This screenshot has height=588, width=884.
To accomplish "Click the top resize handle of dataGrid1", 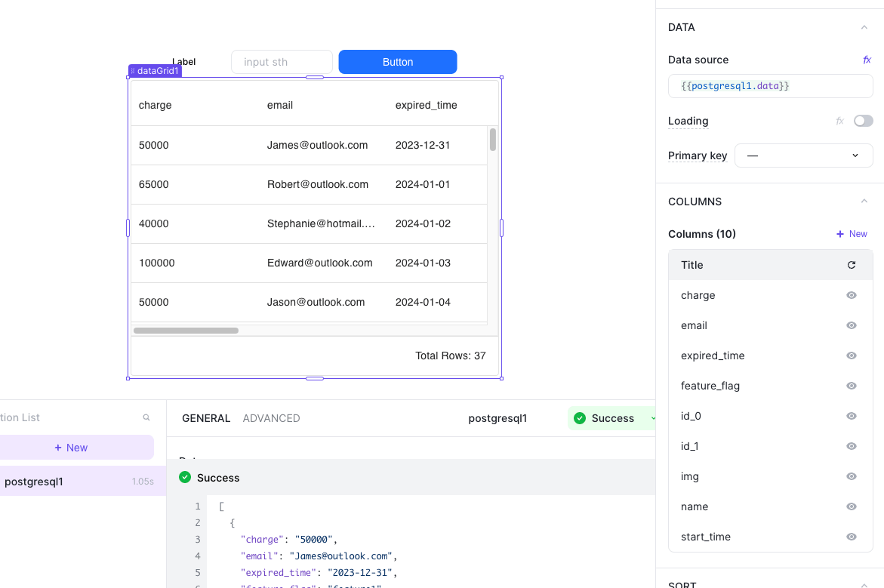I will (315, 77).
